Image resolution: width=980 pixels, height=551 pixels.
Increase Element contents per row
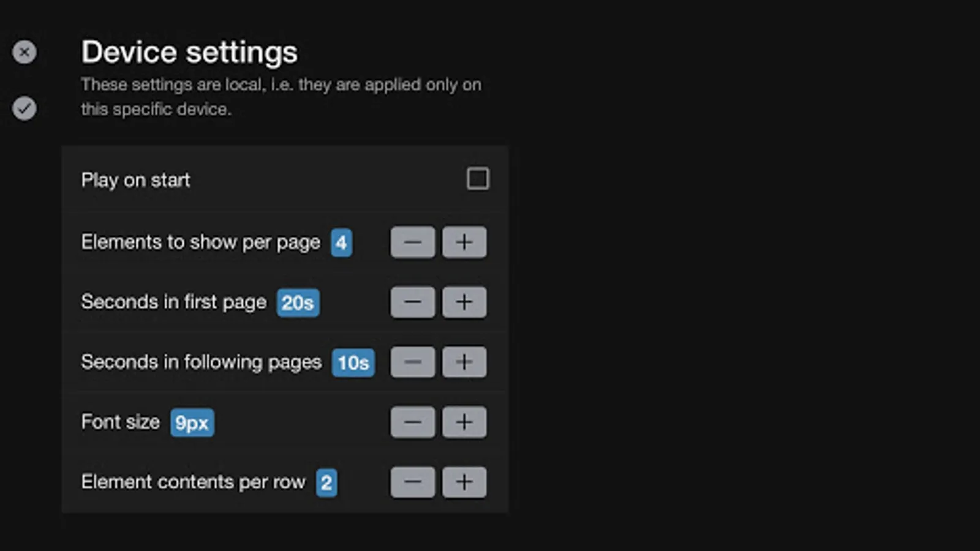(x=464, y=482)
